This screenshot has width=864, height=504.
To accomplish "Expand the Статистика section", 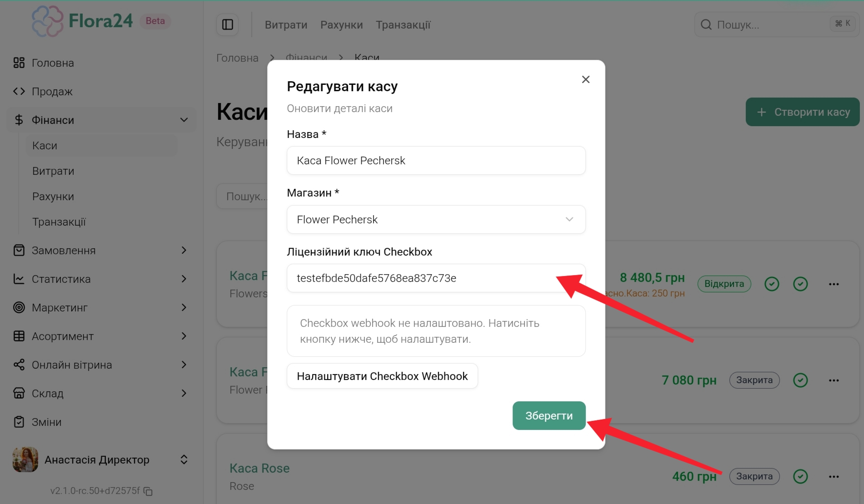I will (x=184, y=279).
